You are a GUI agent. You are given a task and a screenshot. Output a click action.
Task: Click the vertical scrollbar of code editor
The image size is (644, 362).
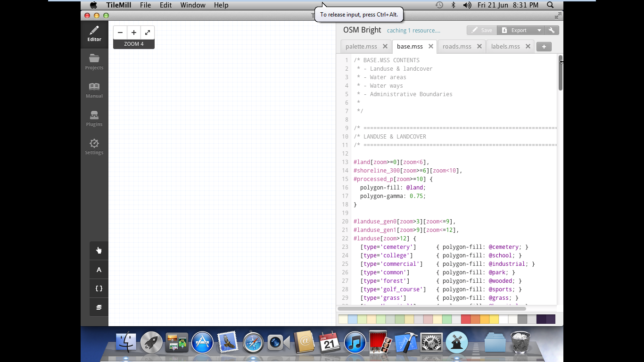561,73
